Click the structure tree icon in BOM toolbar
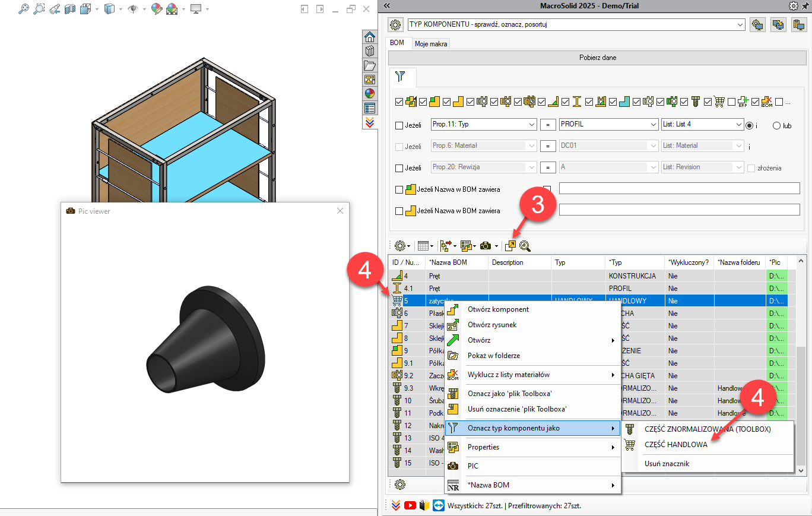Image resolution: width=812 pixels, height=516 pixels. (x=445, y=245)
